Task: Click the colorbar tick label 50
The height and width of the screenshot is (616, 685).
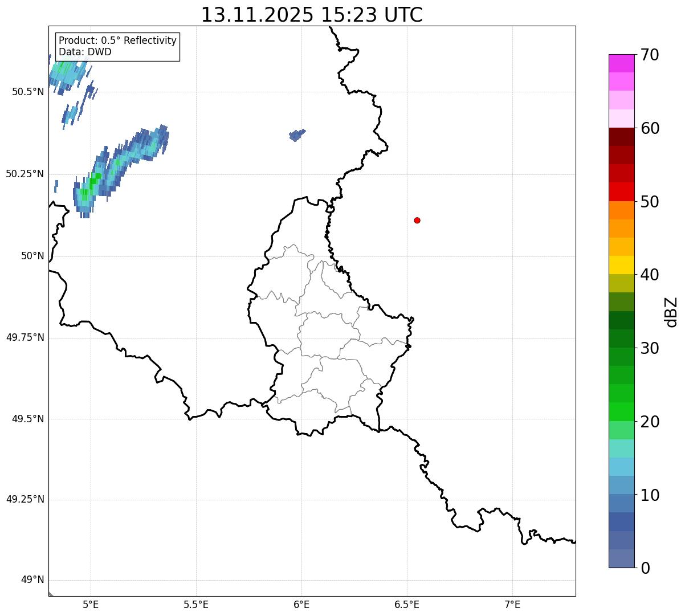Action: [x=650, y=202]
